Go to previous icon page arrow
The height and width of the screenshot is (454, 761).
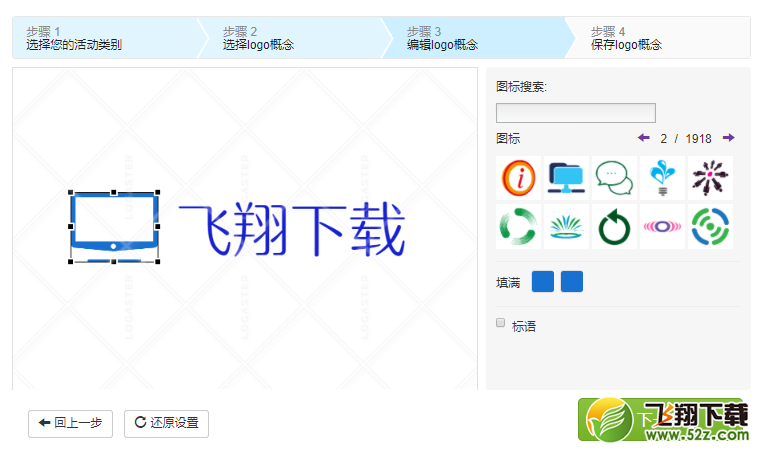(644, 138)
